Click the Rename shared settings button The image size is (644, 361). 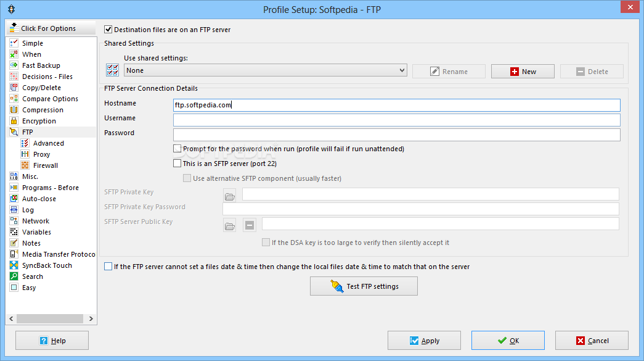coord(449,71)
